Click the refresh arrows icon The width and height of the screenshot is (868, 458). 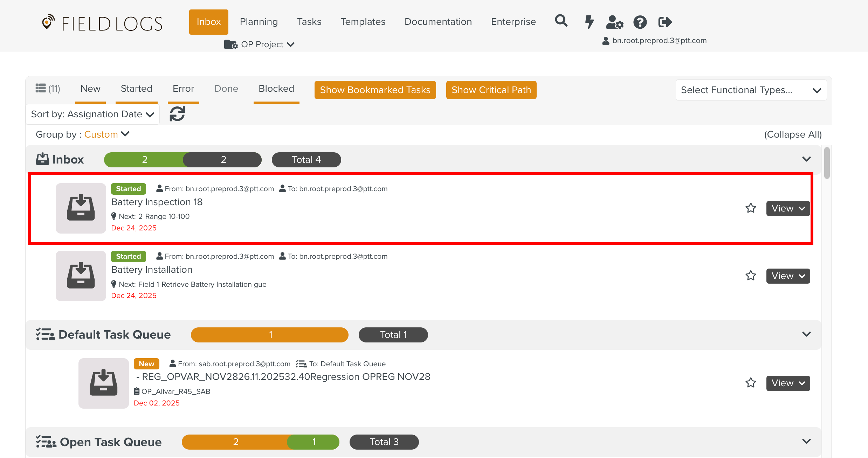pyautogui.click(x=177, y=114)
